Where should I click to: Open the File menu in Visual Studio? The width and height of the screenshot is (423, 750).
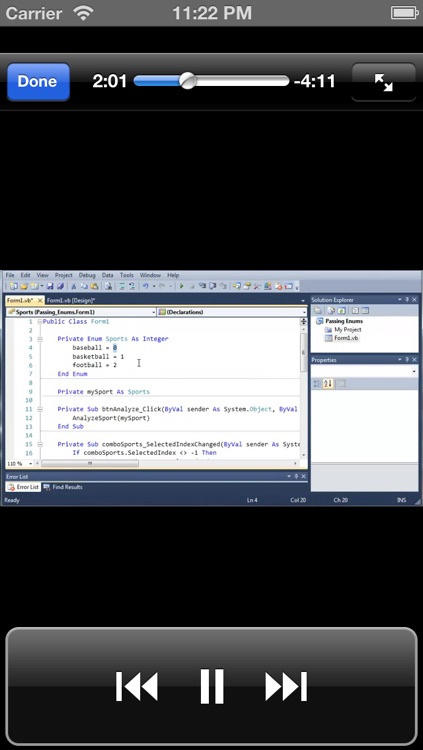[10, 275]
